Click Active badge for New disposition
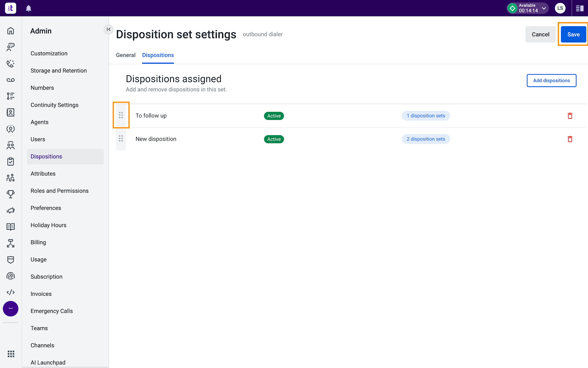 (274, 139)
